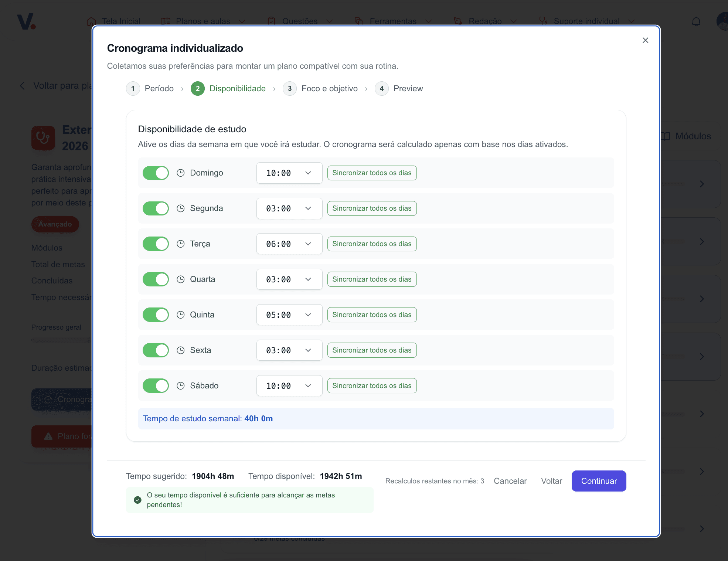This screenshot has height=561, width=728.
Task: Open the Segunda hours dropdown
Action: click(289, 208)
